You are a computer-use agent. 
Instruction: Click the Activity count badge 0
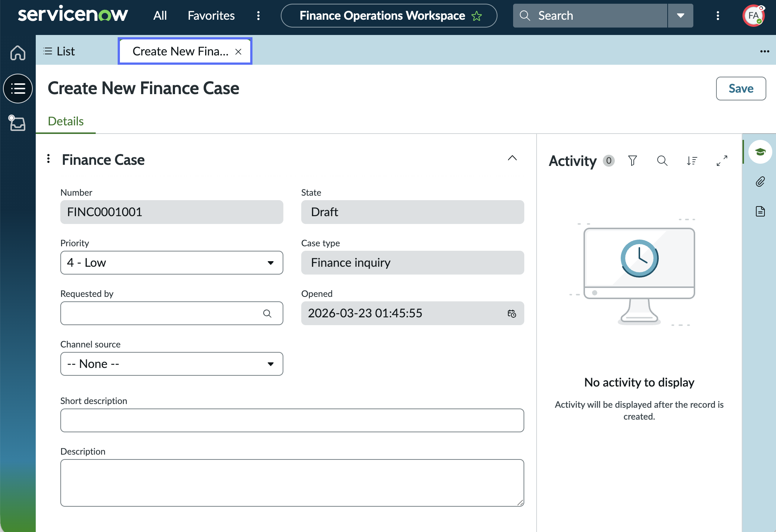pyautogui.click(x=609, y=161)
